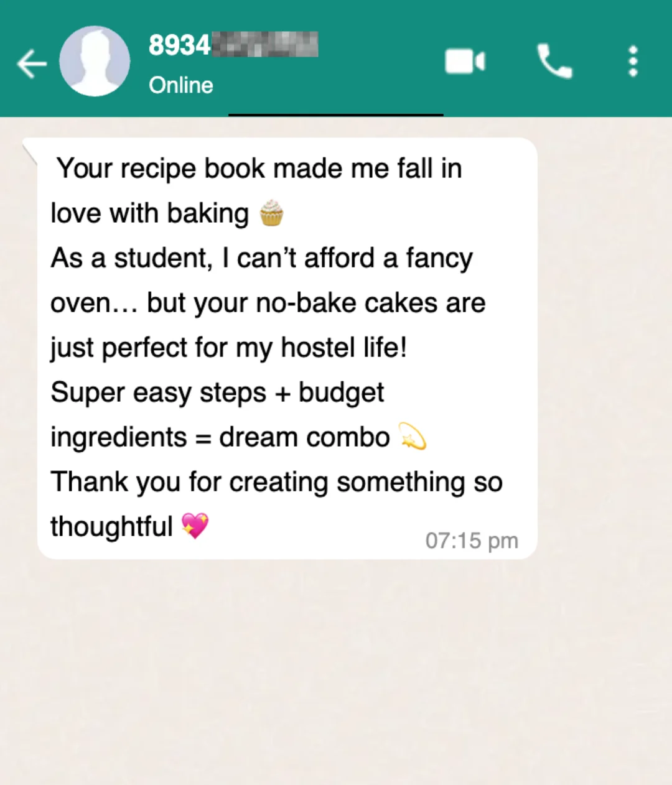Click the 'Super easy steps + budget' line
The width and height of the screenshot is (672, 785).
click(217, 392)
